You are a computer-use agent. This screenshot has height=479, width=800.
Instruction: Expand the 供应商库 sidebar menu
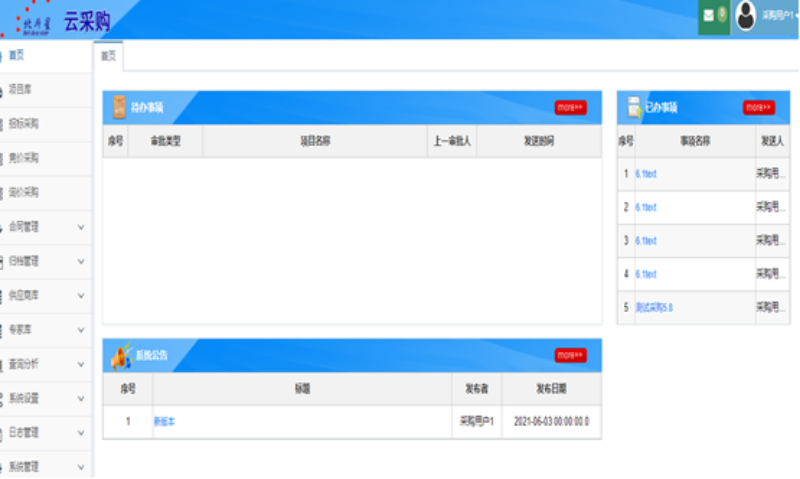pyautogui.click(x=46, y=295)
